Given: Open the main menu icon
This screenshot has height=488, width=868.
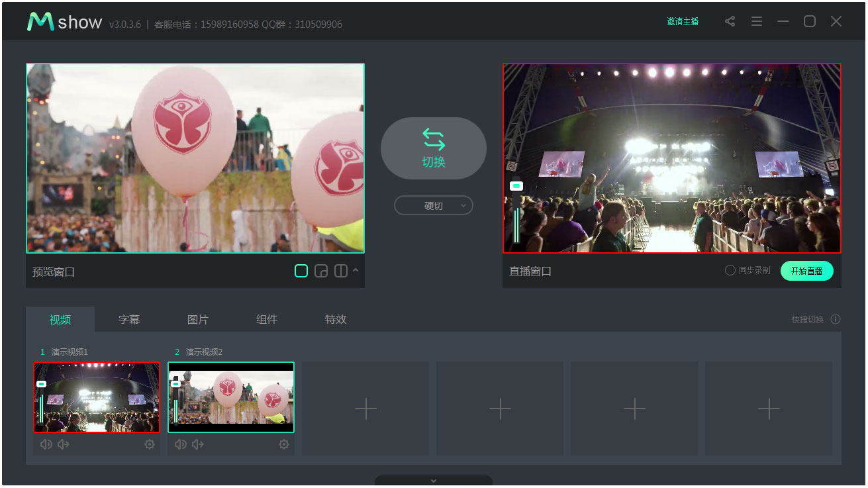Looking at the screenshot, I should pos(756,21).
